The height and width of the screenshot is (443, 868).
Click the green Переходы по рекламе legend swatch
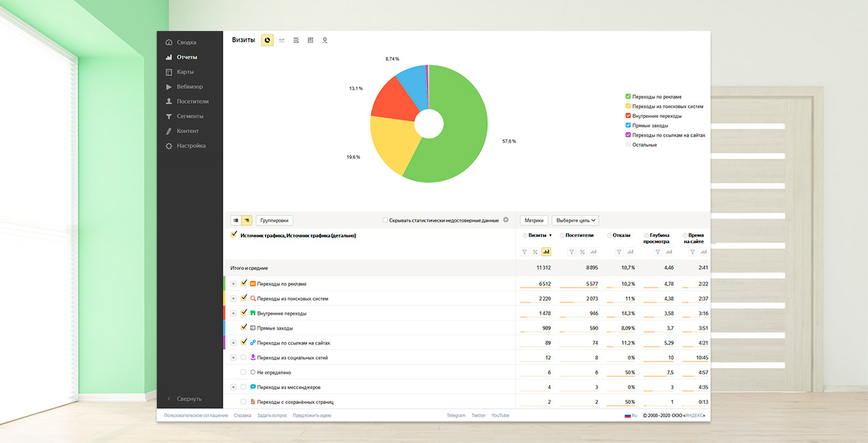pos(628,97)
